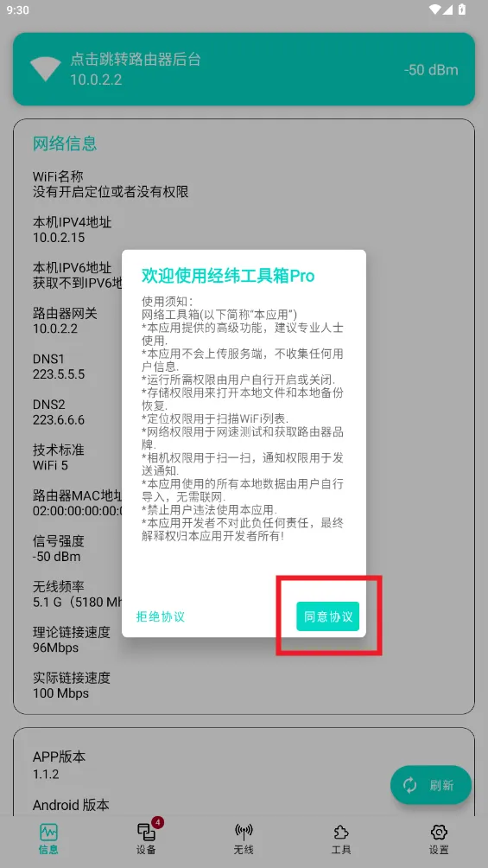The width and height of the screenshot is (488, 868).
Task: Tap the red badge on 设备
Action: point(157,822)
